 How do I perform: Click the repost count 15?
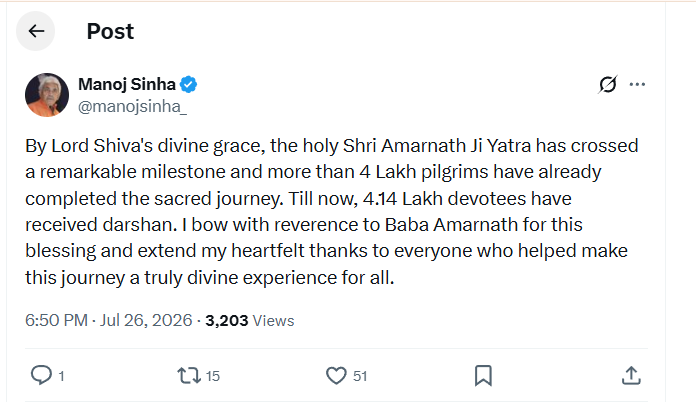[213, 376]
